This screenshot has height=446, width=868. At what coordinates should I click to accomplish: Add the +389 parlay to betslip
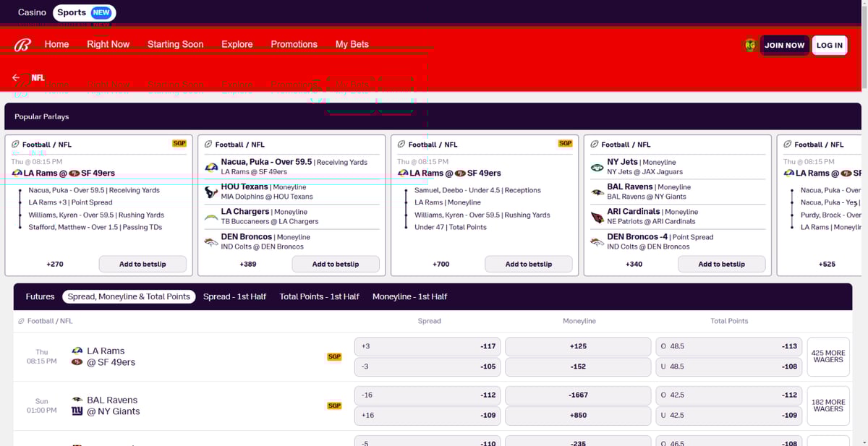pyautogui.click(x=336, y=264)
